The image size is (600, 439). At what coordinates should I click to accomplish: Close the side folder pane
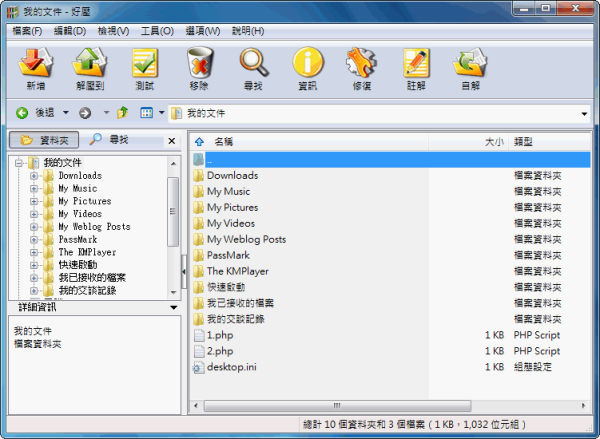tap(172, 141)
